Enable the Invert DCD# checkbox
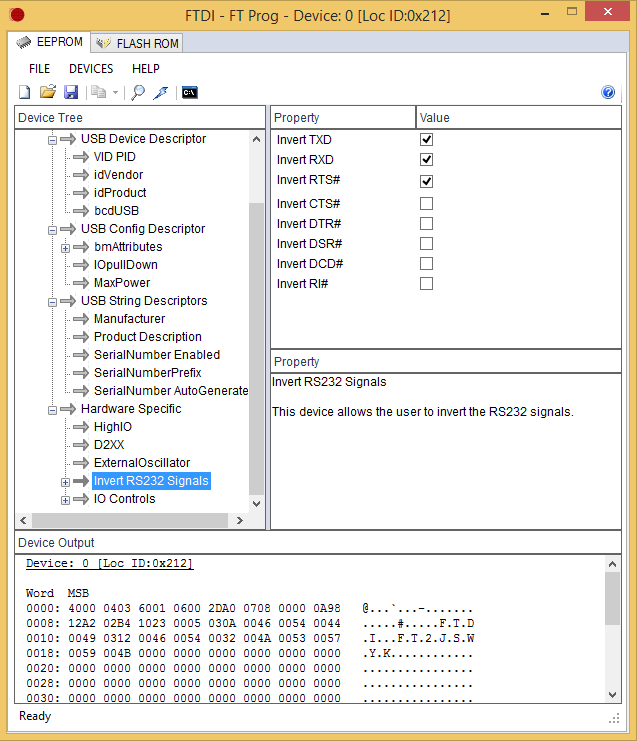The height and width of the screenshot is (741, 637). point(426,263)
